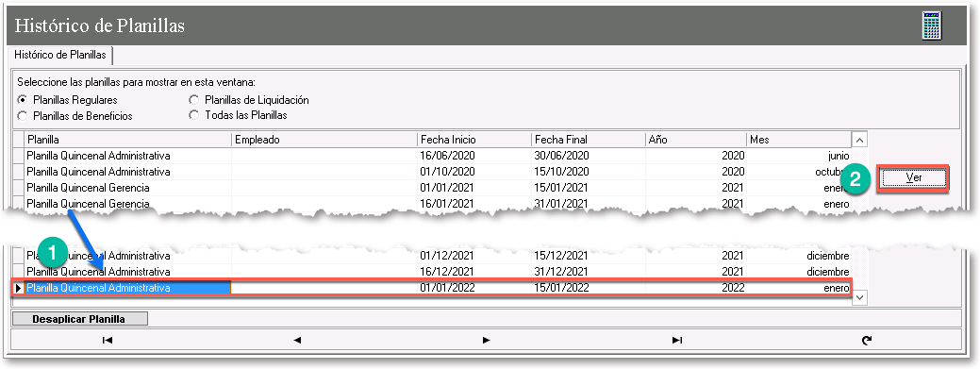Refresh the payroll list

tap(866, 341)
